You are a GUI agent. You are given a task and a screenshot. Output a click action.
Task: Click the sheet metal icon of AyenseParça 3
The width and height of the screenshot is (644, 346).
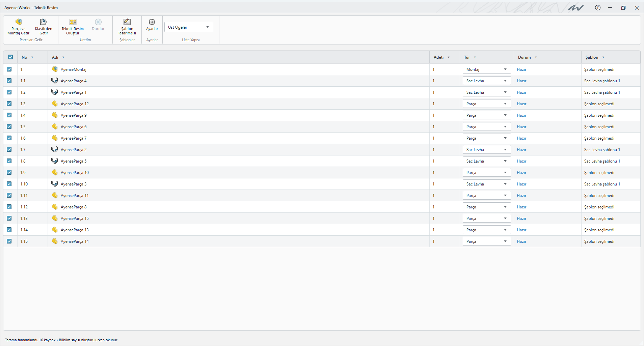[x=55, y=184]
